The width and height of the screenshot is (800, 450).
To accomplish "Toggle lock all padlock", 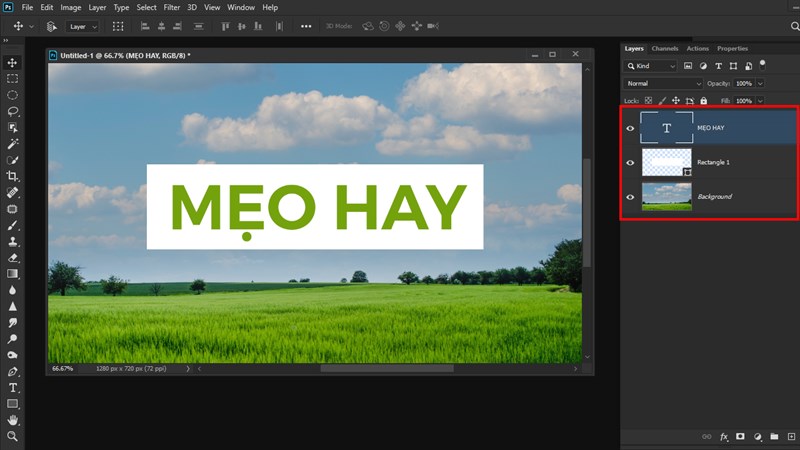I will point(704,101).
